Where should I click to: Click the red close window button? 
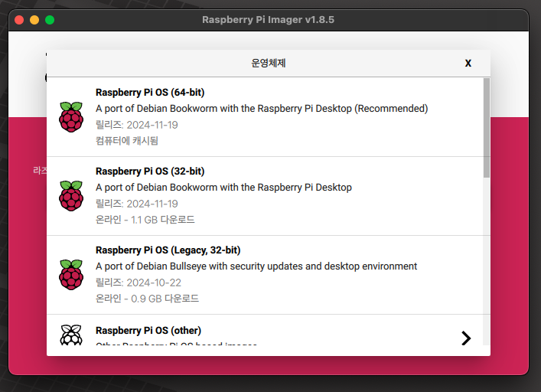19,20
